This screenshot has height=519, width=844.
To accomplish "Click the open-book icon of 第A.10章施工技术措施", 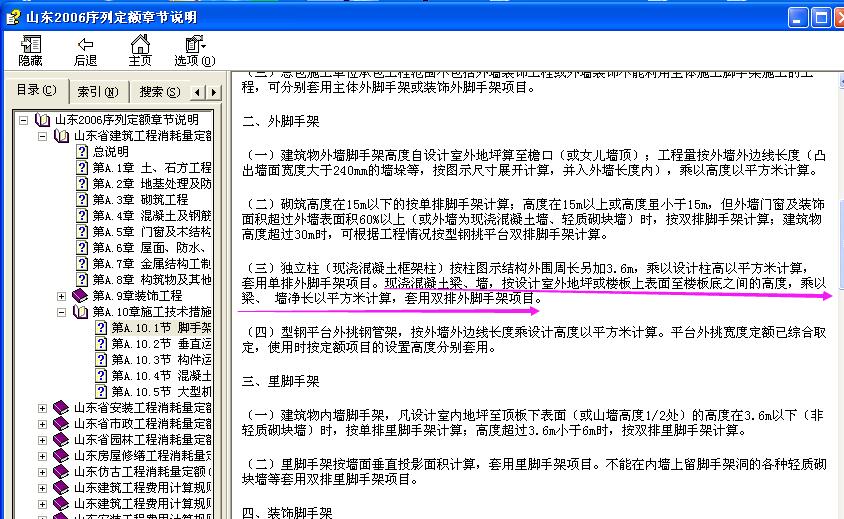I will (80, 312).
